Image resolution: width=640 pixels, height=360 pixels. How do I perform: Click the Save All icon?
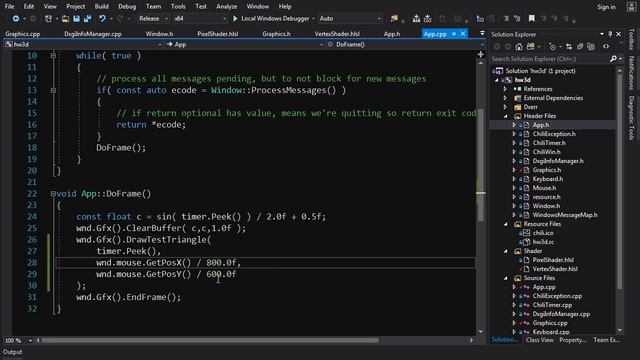tap(87, 19)
